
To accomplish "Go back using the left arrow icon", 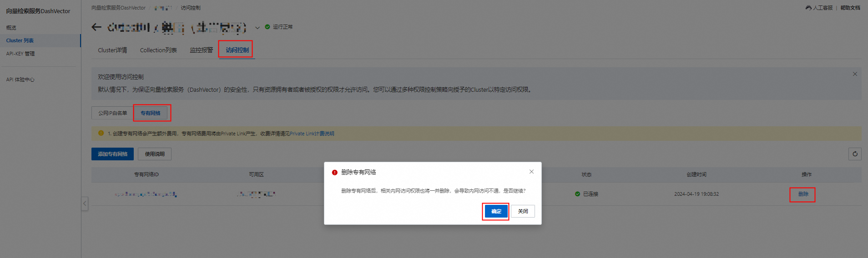I will (96, 27).
